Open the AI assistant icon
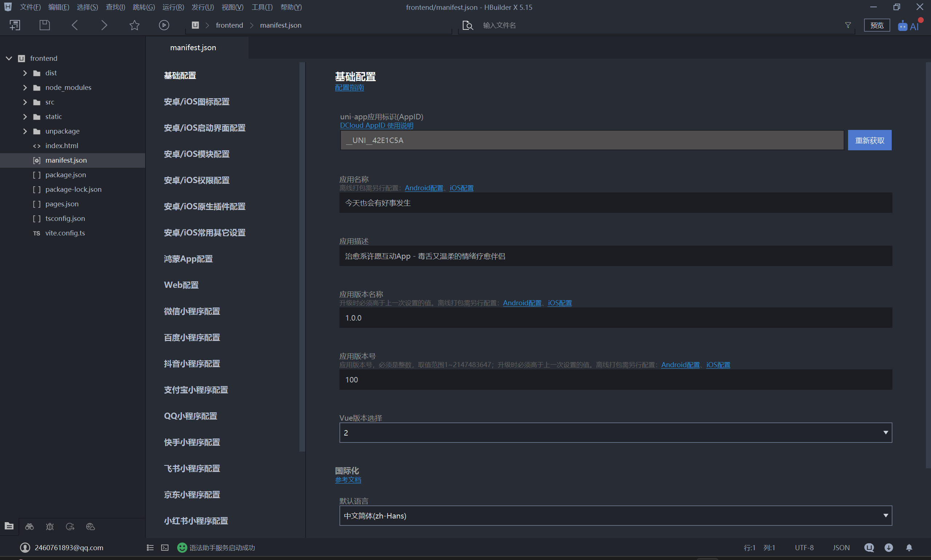This screenshot has width=931, height=560. (x=909, y=26)
